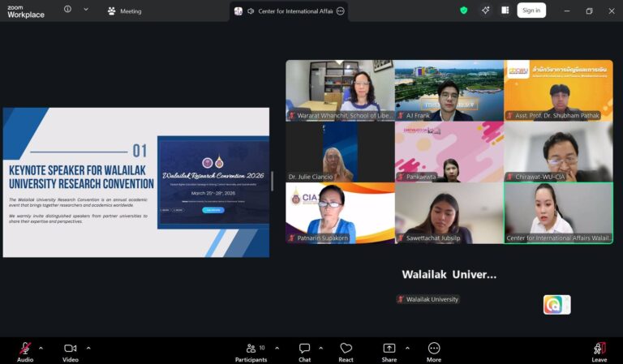623x364 pixels.
Task: Expand dropdown chevron beside info icon
Action: click(x=86, y=9)
